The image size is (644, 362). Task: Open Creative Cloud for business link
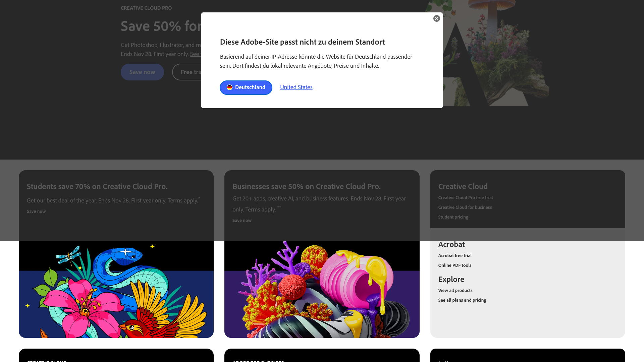coord(465,207)
